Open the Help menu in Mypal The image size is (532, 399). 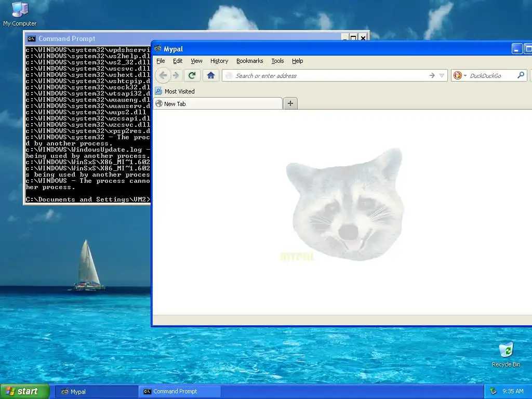(298, 61)
